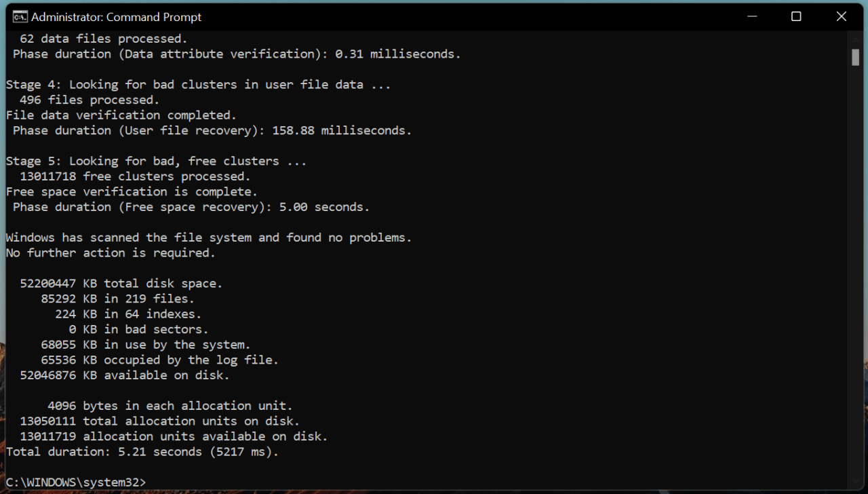Click the C:\WINDOWS\system32> prompt line

[x=76, y=482]
